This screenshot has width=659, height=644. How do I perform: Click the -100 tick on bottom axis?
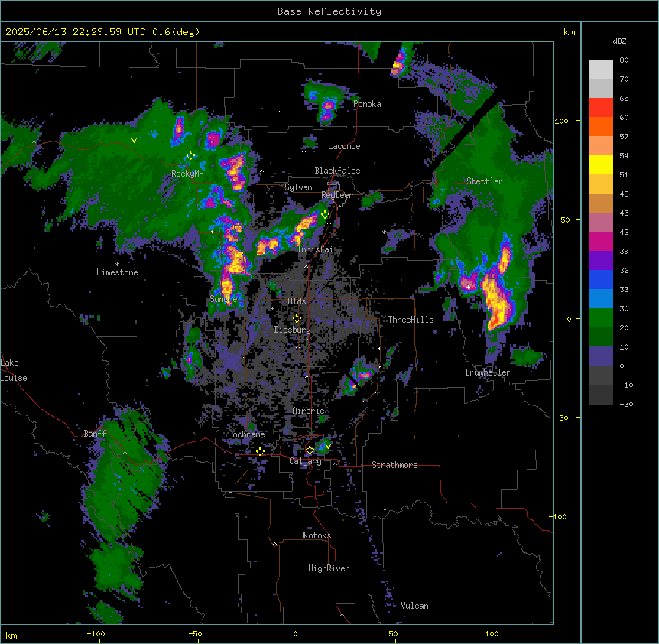click(x=96, y=633)
